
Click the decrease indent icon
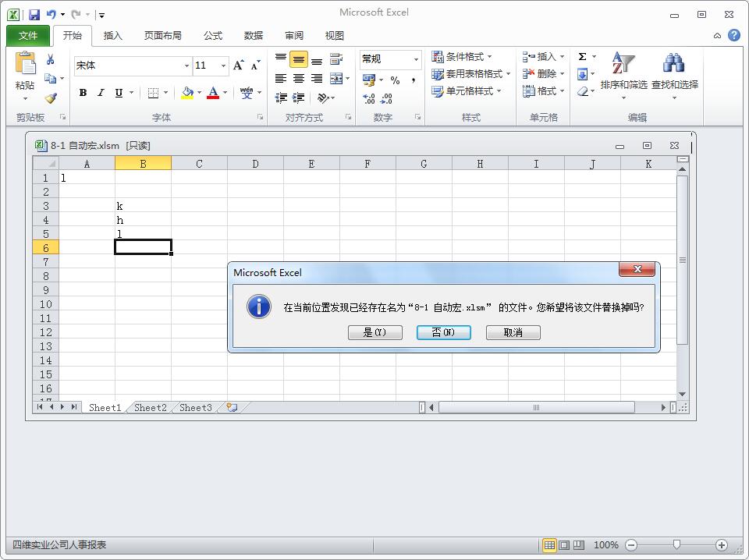[281, 97]
